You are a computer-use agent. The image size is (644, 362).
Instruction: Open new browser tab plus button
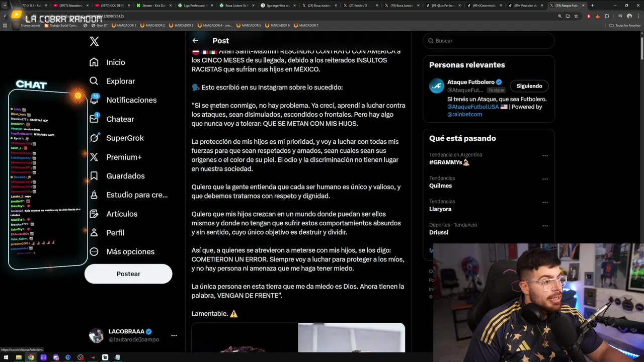[592, 6]
